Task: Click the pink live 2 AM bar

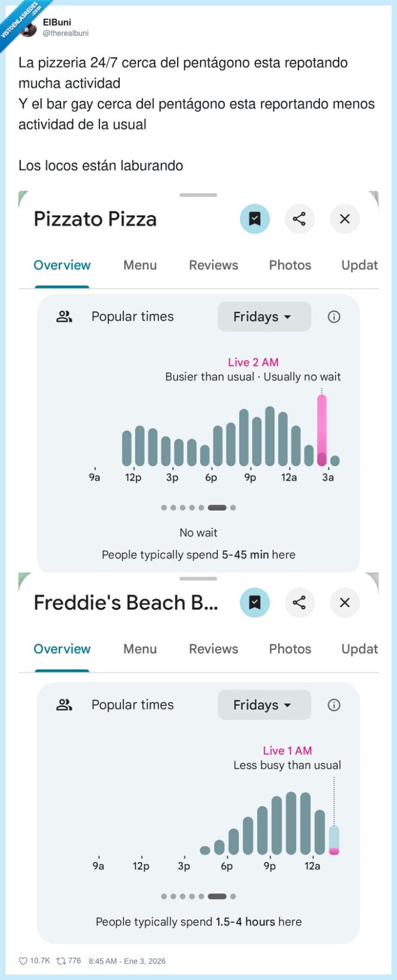Action: tap(322, 430)
